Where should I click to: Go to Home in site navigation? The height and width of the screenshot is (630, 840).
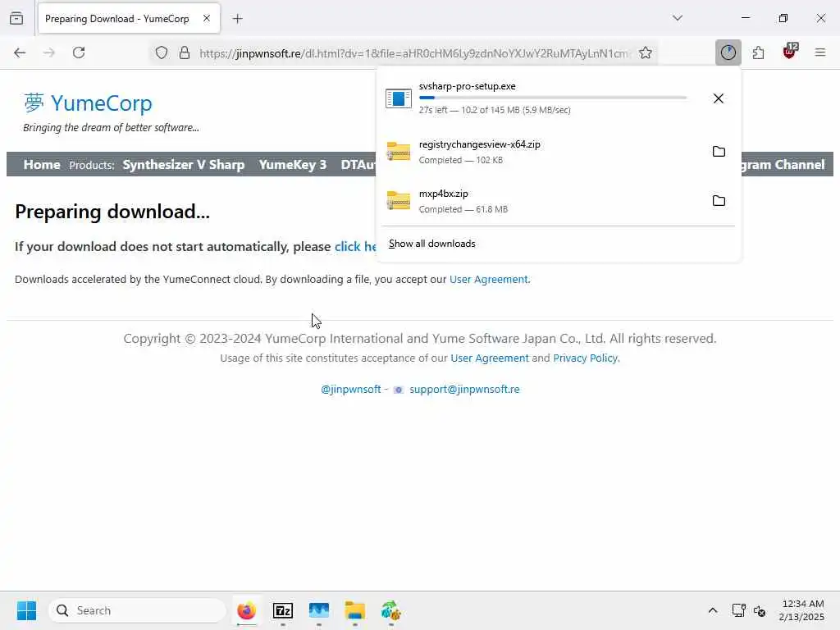point(42,164)
